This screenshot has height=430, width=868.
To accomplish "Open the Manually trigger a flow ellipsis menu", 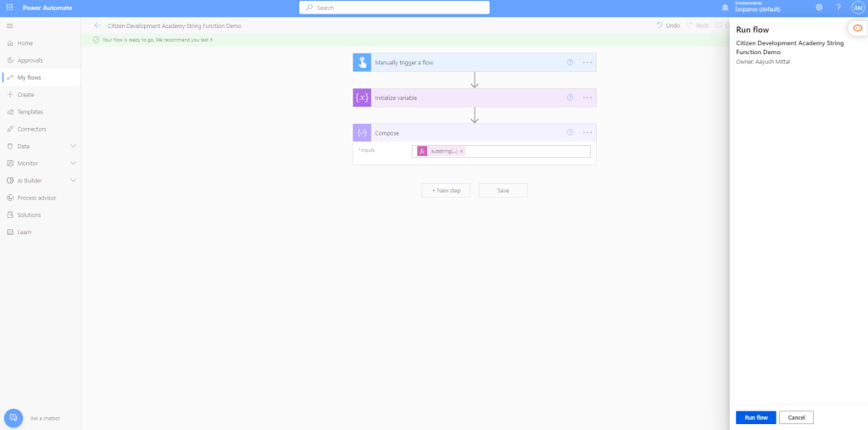I will click(587, 63).
